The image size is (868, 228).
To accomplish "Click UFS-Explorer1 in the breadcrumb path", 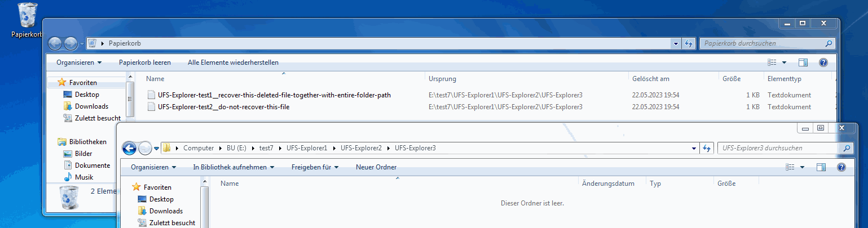I will pyautogui.click(x=307, y=148).
